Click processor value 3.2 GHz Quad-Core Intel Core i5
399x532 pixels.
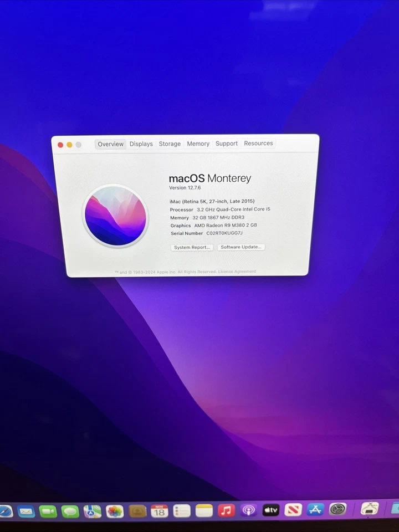[233, 209]
